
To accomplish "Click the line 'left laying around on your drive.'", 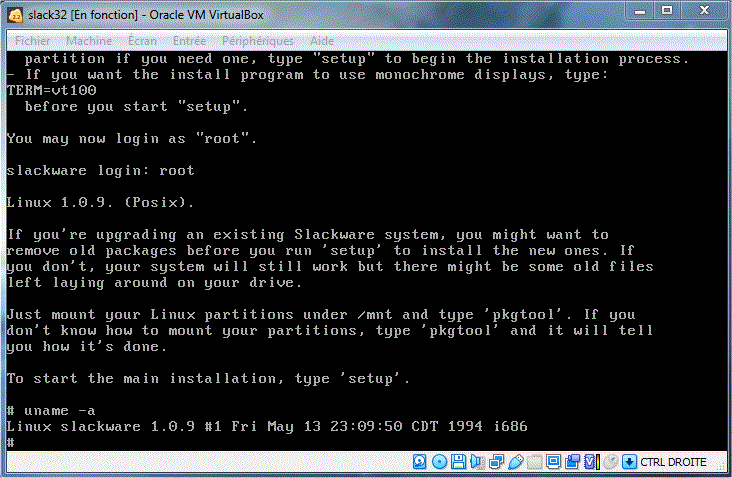I will tap(154, 282).
